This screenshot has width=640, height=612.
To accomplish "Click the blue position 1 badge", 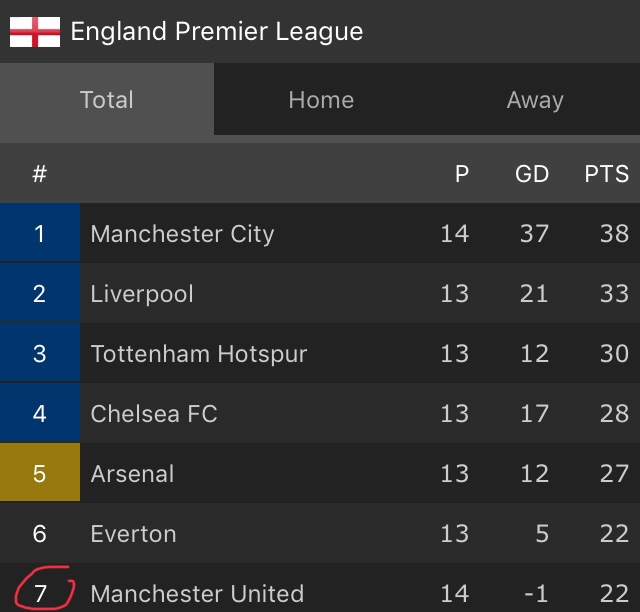I will click(x=40, y=234).
